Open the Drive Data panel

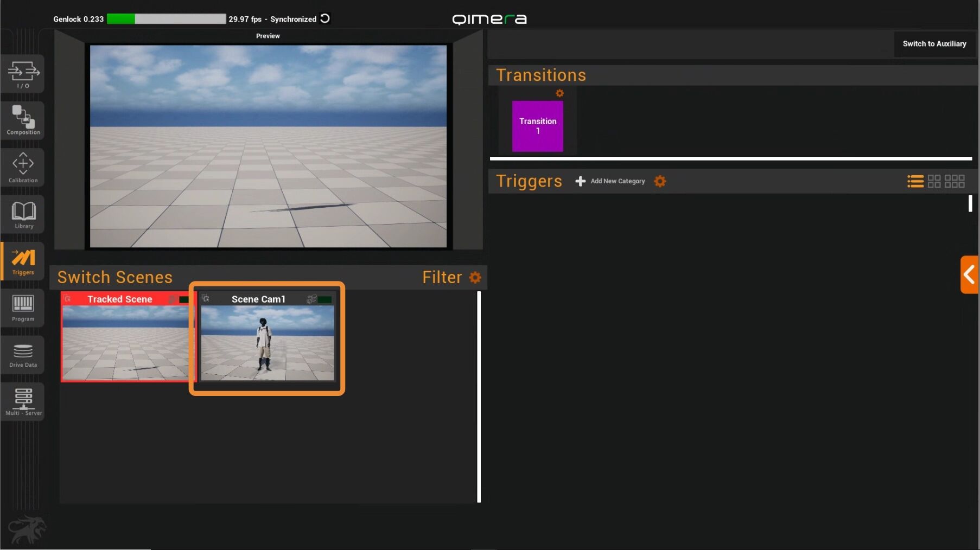[x=23, y=355]
